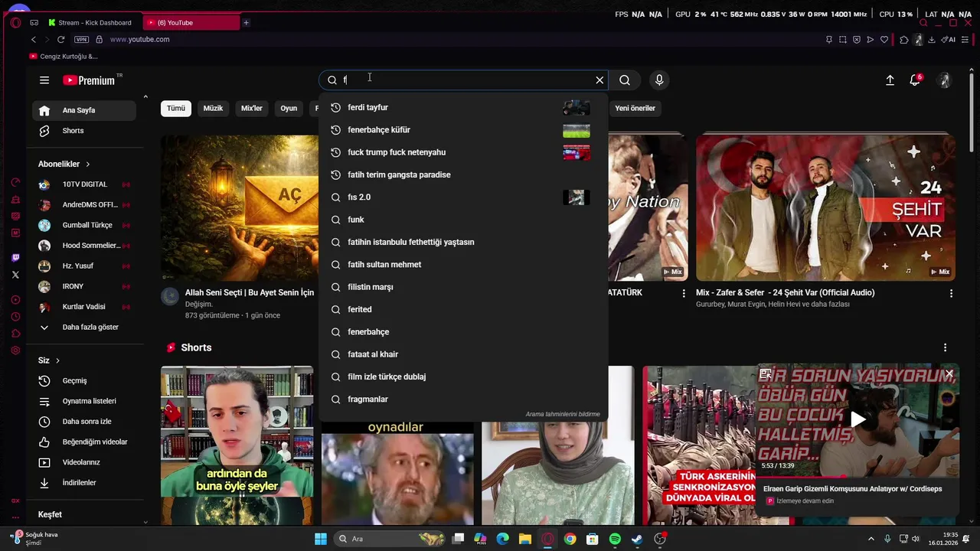980x551 pixels.
Task: Expand the miniplayer to full view
Action: pos(766,374)
